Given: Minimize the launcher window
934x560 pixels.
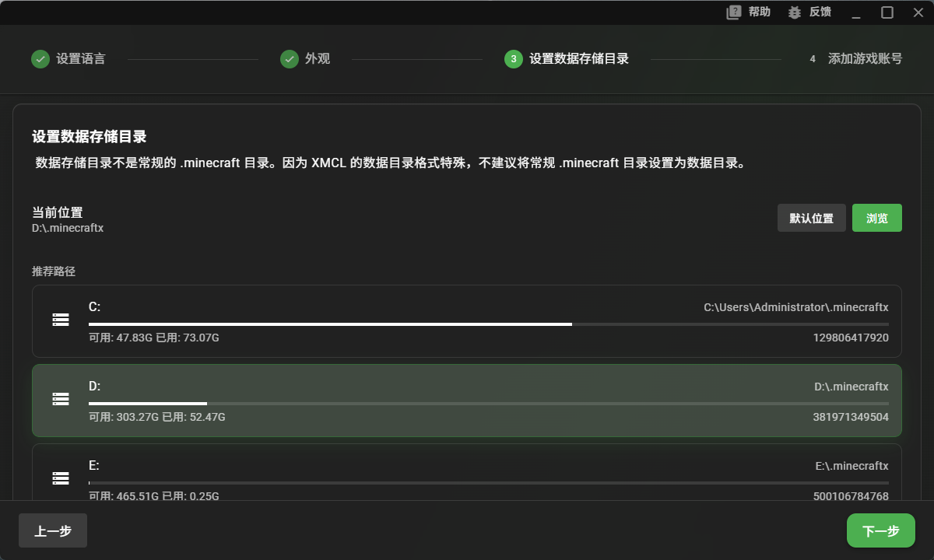Looking at the screenshot, I should click(x=856, y=12).
